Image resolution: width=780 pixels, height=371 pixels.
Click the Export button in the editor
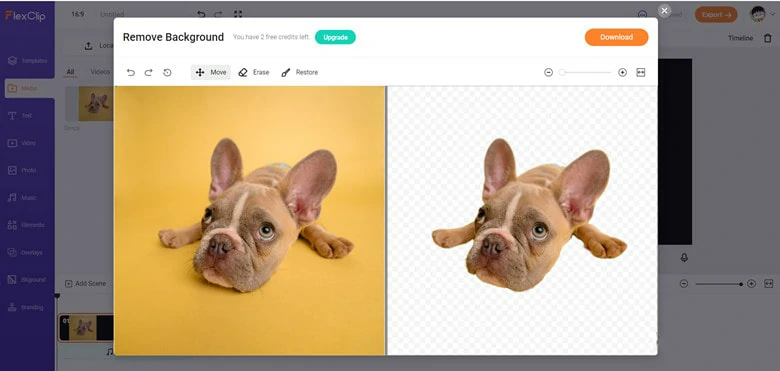(716, 14)
